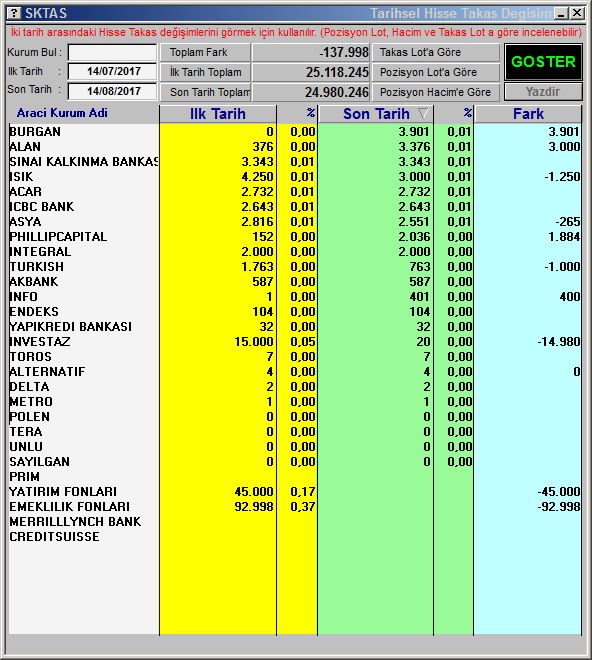592x660 pixels.
Task: Select the BURGAN row
Action: point(295,132)
